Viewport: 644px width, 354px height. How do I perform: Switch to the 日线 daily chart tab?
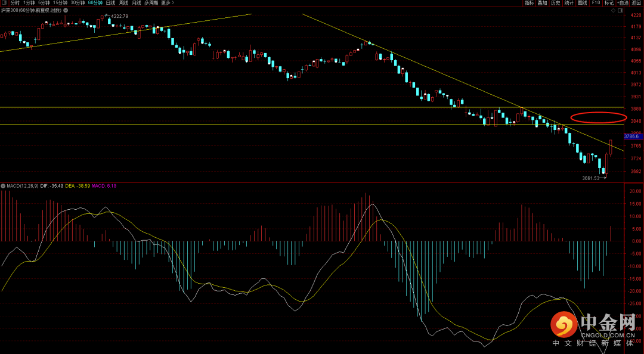coord(111,3)
